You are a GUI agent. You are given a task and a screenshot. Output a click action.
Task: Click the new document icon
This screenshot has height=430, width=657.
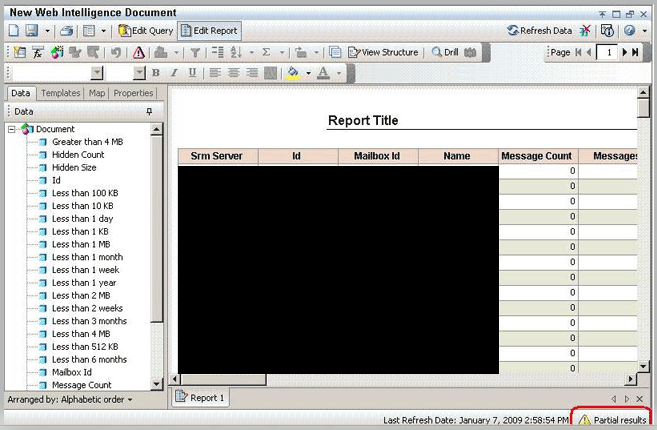tap(14, 31)
